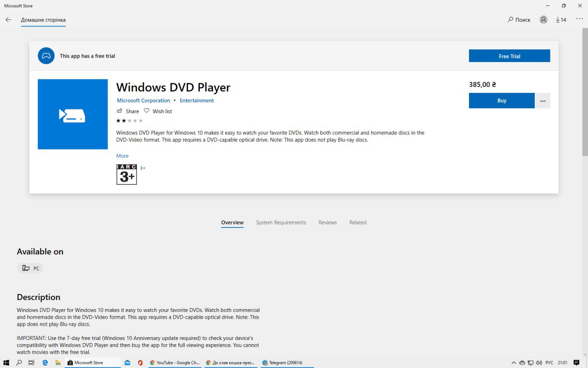Go back with the back arrow
This screenshot has width=588, height=368.
pos(8,20)
